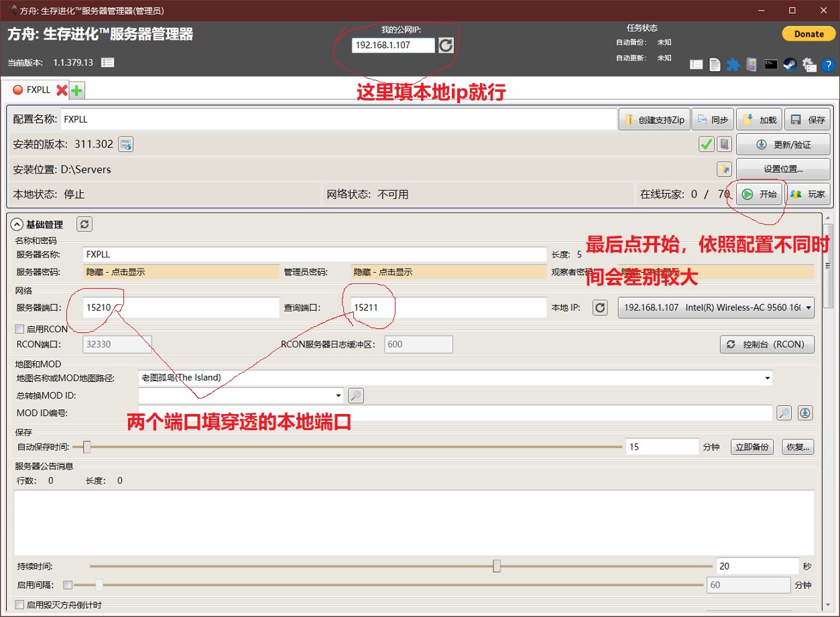Click the 配置名称 input field

338,120
